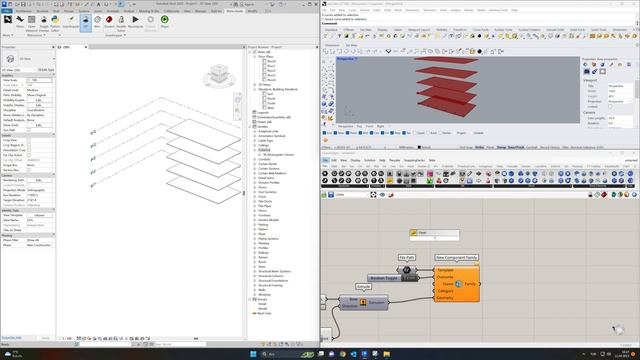Open the Curve menu in Rhino
This screenshot has width=640, height=360.
tap(353, 10)
